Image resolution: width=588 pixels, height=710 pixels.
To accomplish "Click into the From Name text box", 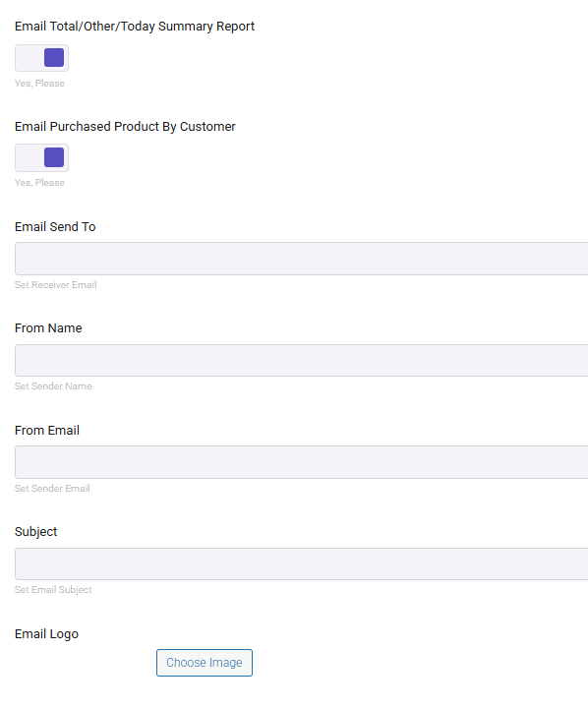I will [302, 361].
